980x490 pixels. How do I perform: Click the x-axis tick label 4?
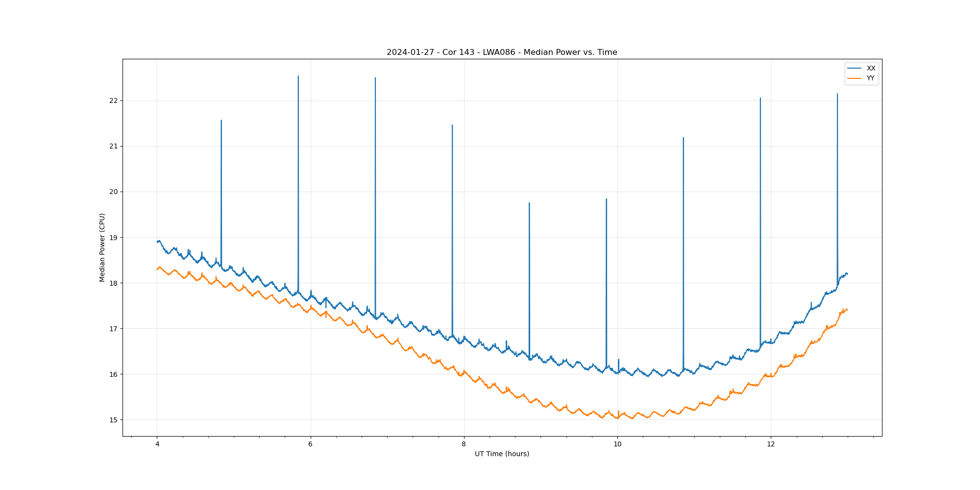coord(157,444)
